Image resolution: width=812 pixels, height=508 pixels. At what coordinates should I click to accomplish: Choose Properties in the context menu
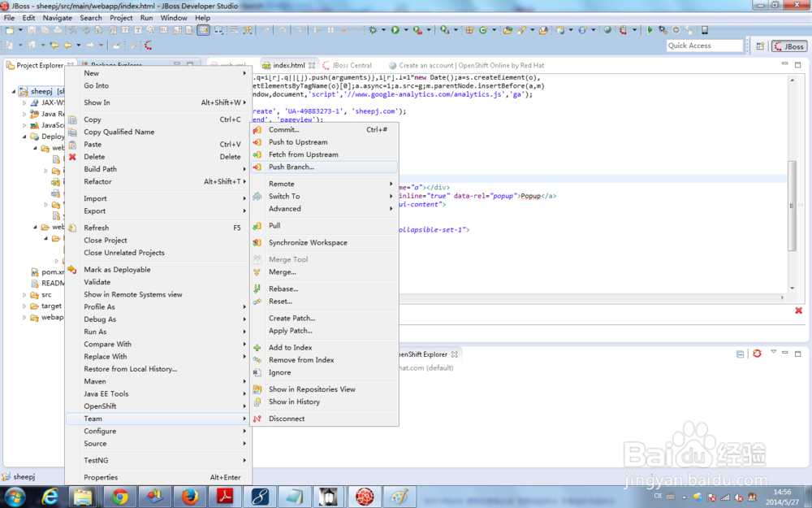pyautogui.click(x=158, y=477)
